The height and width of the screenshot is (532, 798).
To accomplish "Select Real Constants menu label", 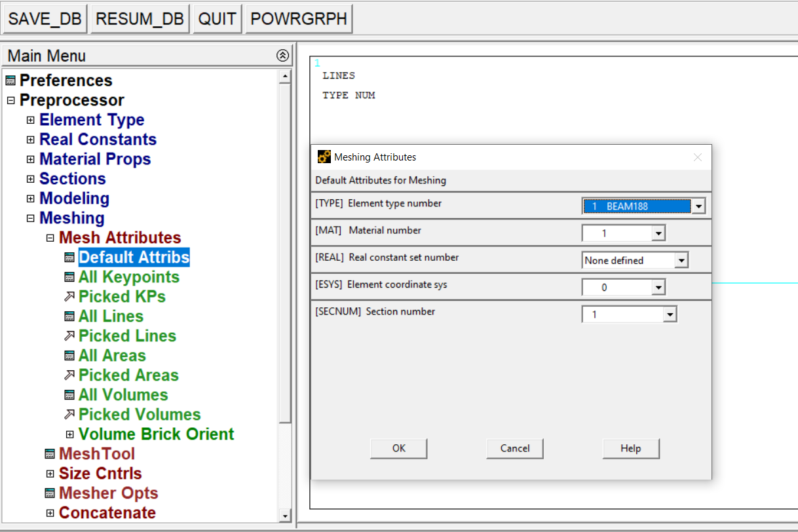I will 98,140.
